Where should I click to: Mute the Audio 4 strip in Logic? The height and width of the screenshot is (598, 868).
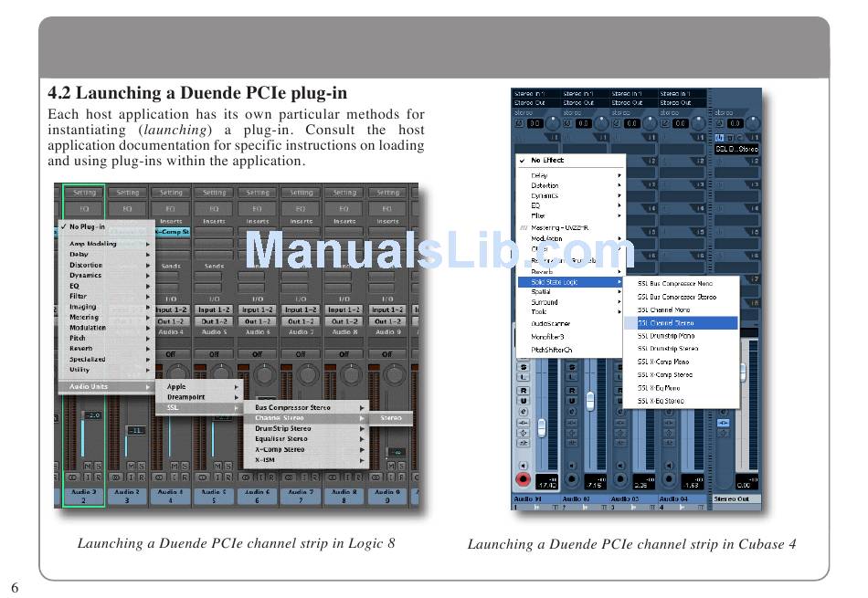click(x=175, y=467)
